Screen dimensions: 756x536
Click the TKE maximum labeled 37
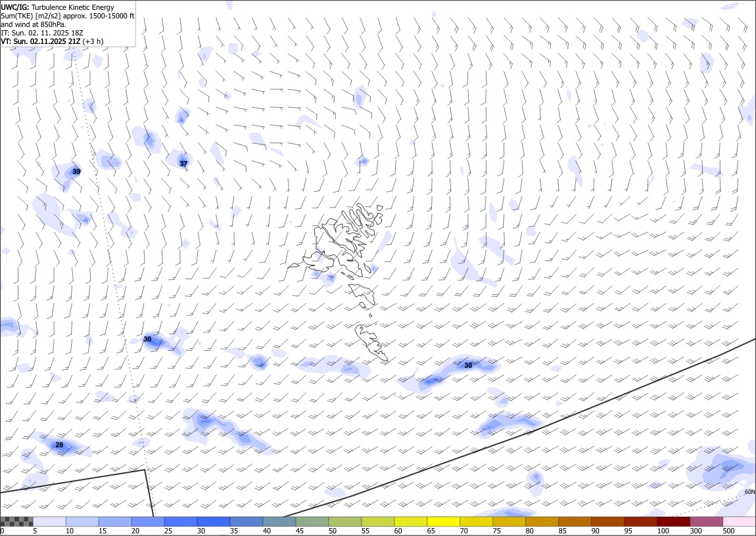[183, 164]
